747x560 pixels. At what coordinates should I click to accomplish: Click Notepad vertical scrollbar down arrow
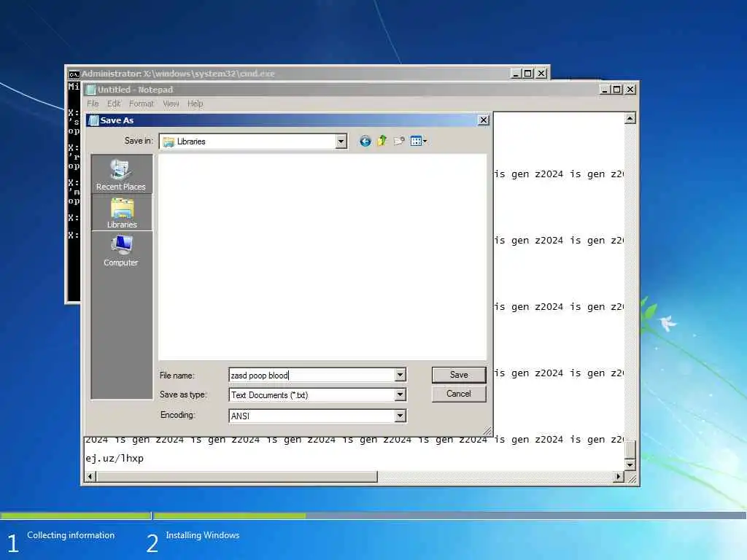630,464
